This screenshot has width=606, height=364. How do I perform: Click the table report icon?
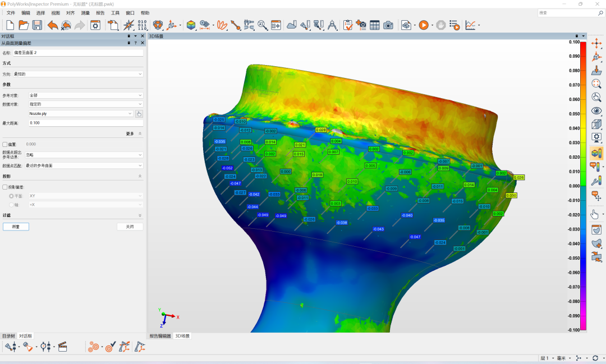374,25
